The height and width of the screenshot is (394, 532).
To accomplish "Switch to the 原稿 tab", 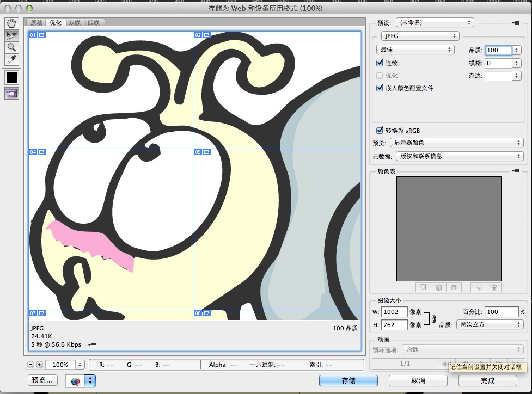I will coord(36,23).
